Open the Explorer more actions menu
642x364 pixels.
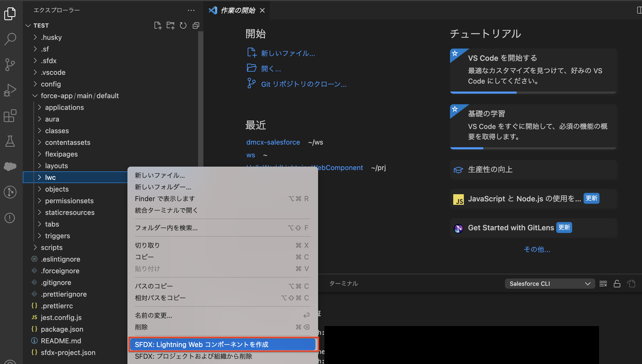click(191, 10)
